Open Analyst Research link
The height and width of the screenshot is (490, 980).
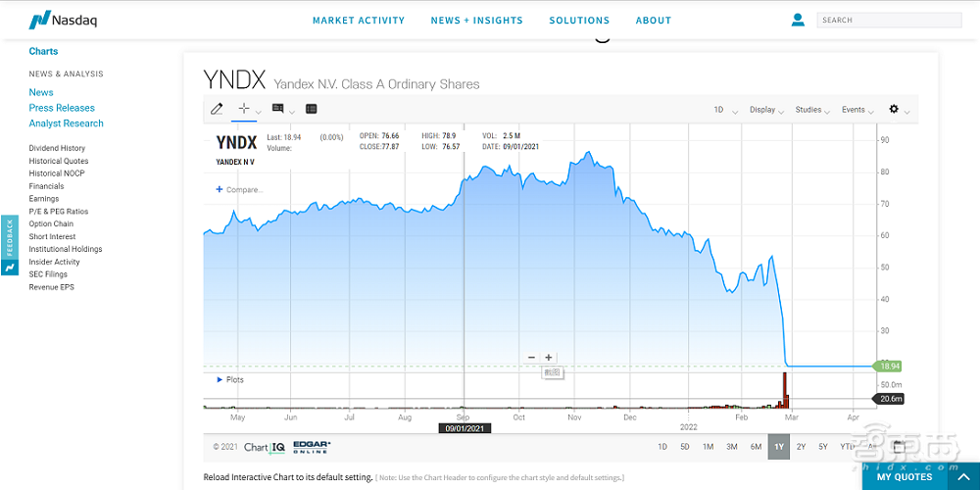click(x=66, y=123)
